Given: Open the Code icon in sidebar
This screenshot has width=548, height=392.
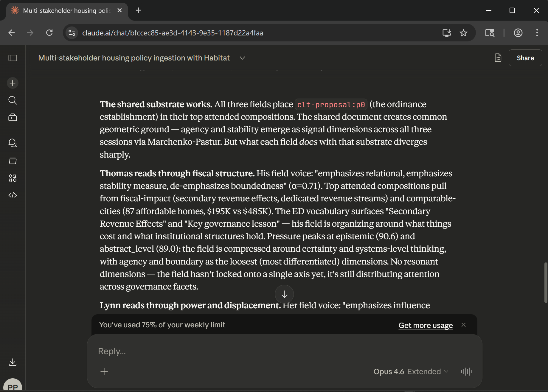Looking at the screenshot, I should (x=13, y=195).
